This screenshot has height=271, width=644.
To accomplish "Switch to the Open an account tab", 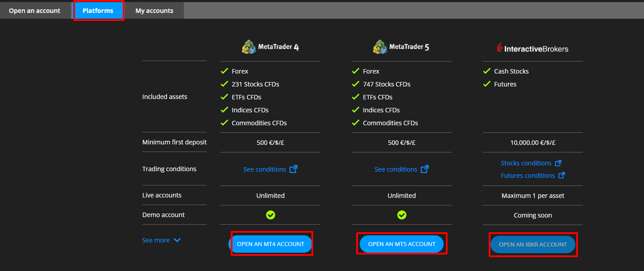I will 34,11.
